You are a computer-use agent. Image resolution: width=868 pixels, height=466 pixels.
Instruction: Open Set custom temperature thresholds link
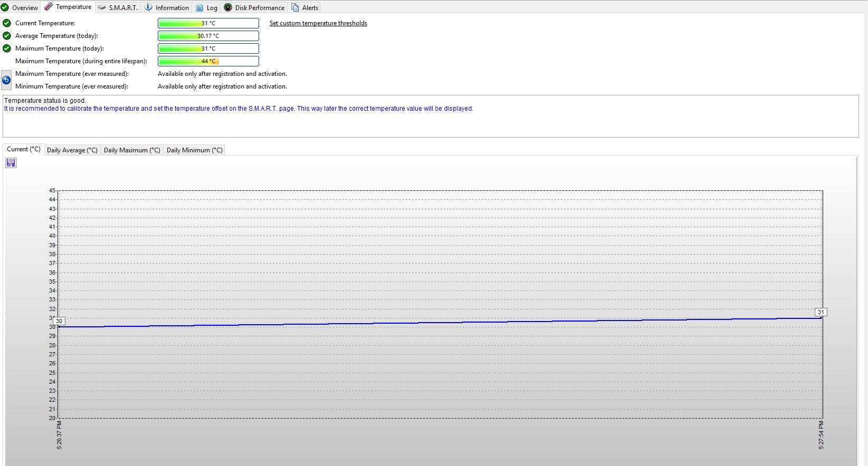click(x=318, y=23)
